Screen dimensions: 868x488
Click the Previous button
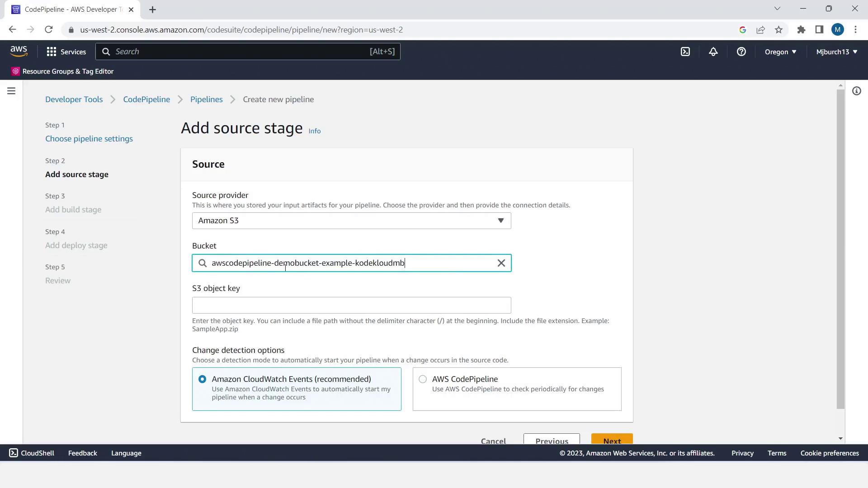(x=552, y=439)
